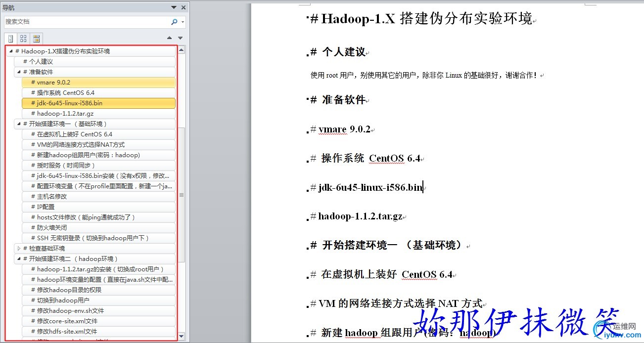This screenshot has width=644, height=343.
Task: Open search options dropdown arrow beside magnifier
Action: pos(183,22)
